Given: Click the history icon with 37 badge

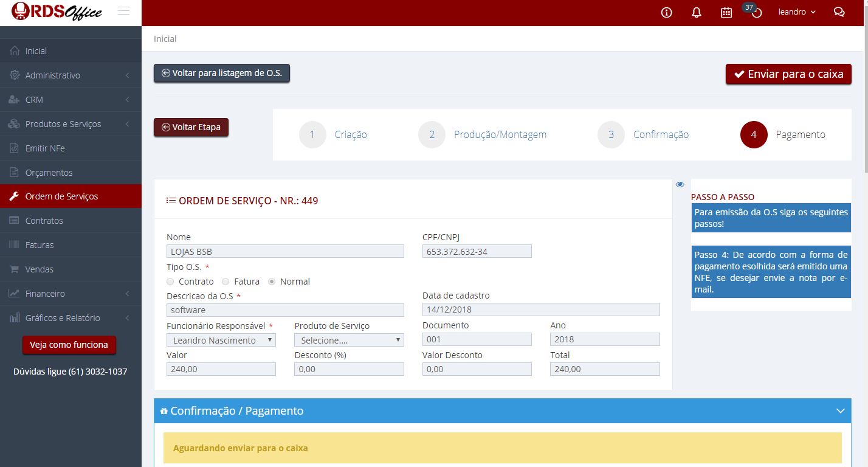Looking at the screenshot, I should coord(756,12).
